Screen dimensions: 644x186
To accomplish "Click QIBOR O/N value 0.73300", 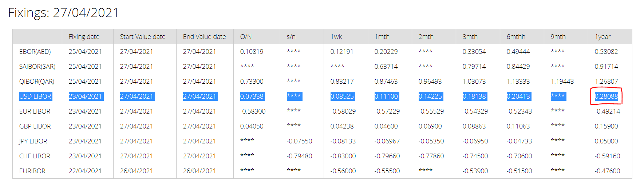I will click(x=252, y=82).
